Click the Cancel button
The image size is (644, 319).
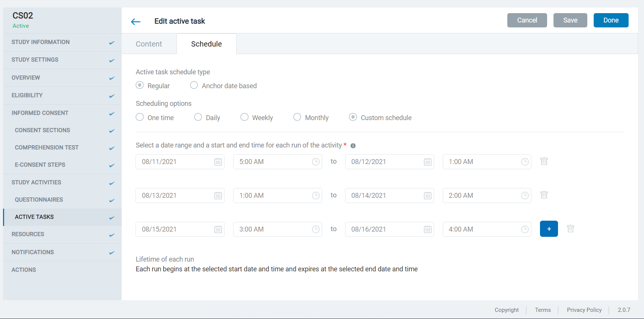point(527,20)
